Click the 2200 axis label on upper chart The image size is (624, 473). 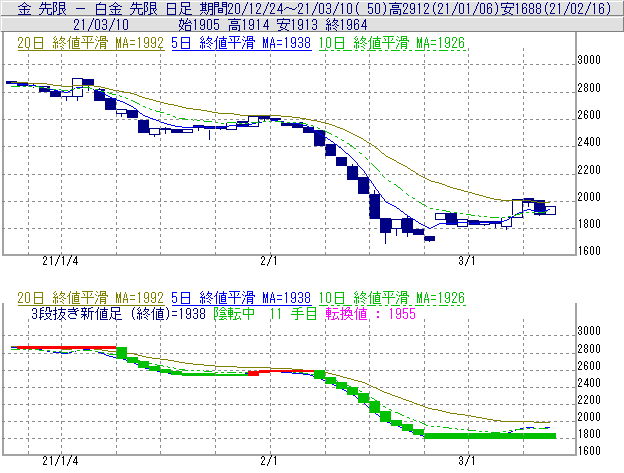[589, 170]
